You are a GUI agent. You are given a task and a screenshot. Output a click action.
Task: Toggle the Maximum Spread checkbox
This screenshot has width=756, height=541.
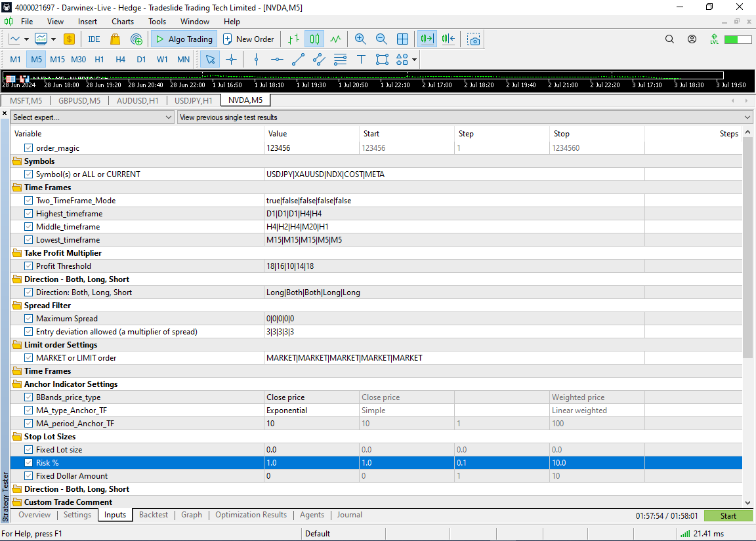click(x=28, y=319)
